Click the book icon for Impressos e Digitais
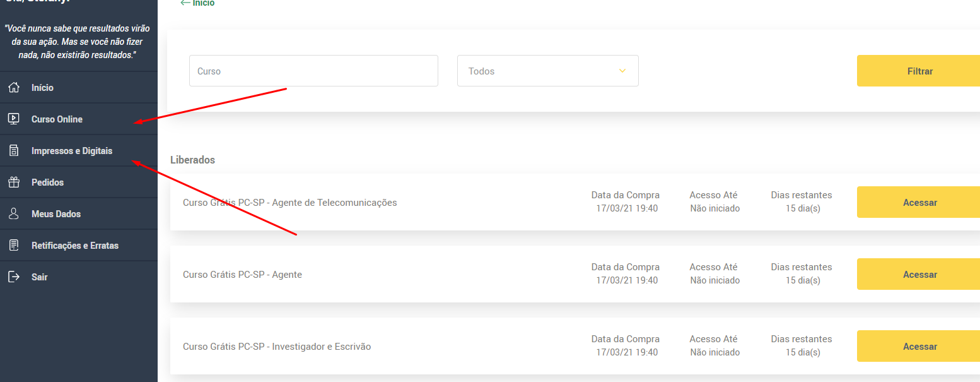Image resolution: width=980 pixels, height=382 pixels. 13,150
